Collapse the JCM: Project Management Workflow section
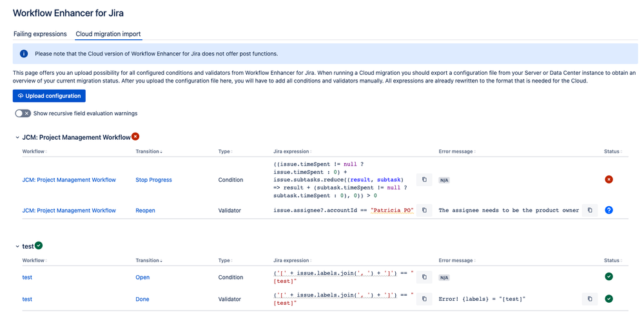 [17, 137]
